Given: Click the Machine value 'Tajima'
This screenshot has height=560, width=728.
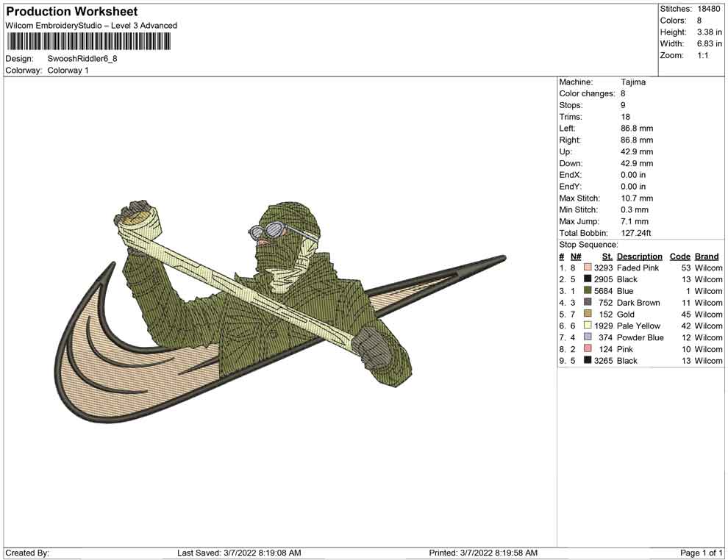Looking at the screenshot, I should click(633, 82).
